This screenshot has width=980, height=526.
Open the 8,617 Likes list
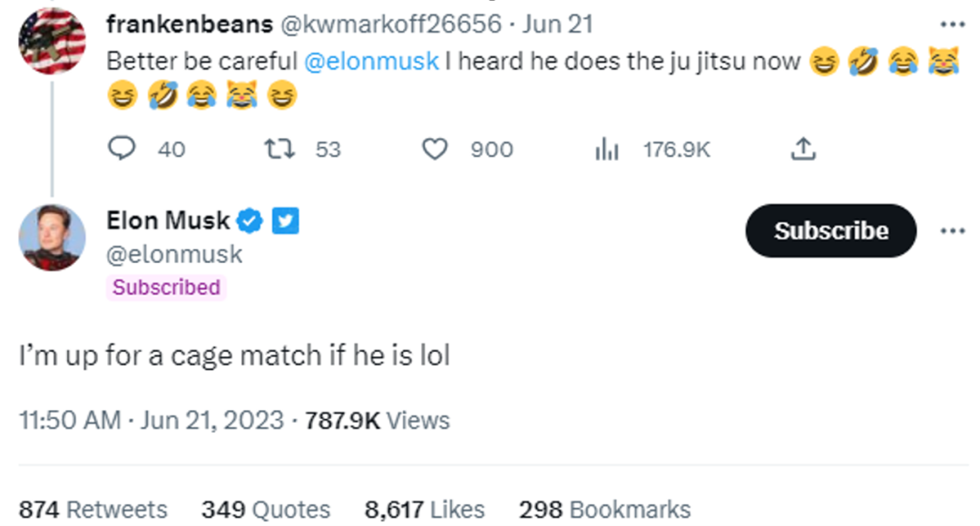[425, 509]
